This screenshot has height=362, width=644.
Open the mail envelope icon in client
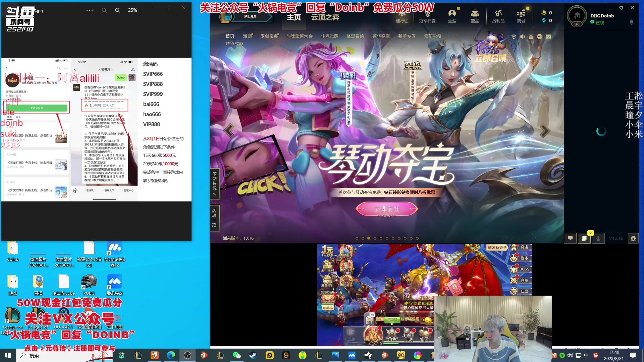coord(548,37)
